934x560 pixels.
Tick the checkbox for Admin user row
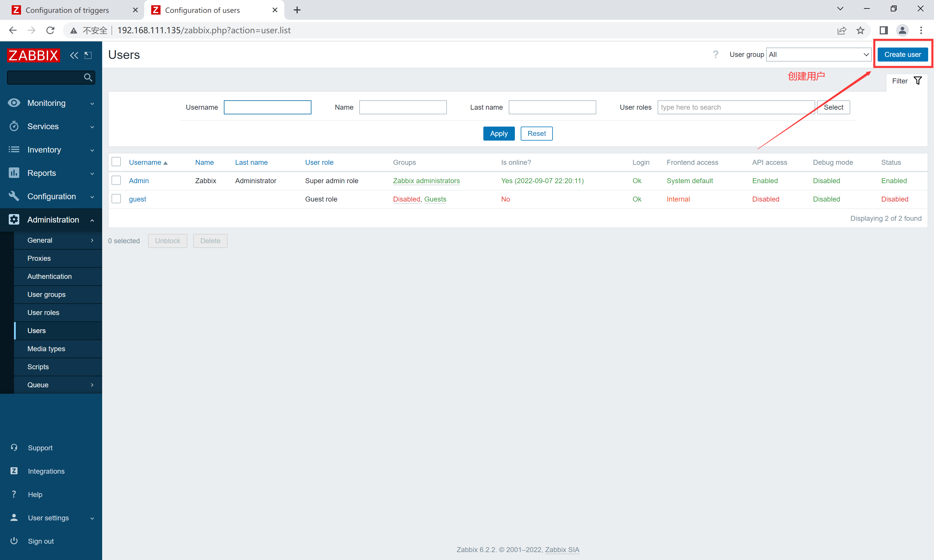click(116, 180)
